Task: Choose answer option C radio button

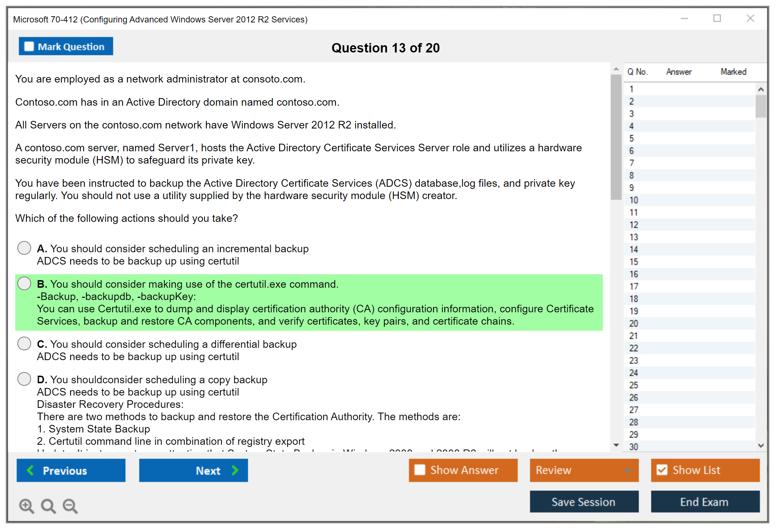Action: click(x=24, y=344)
